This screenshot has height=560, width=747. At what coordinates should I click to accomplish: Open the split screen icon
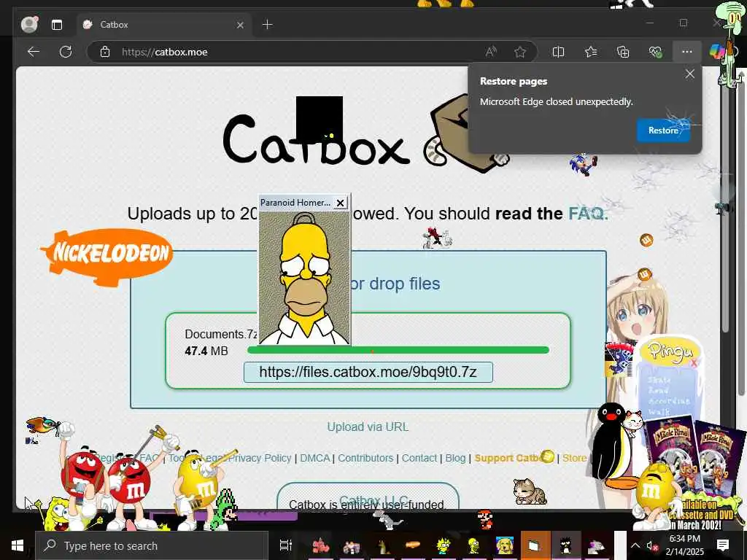[558, 52]
